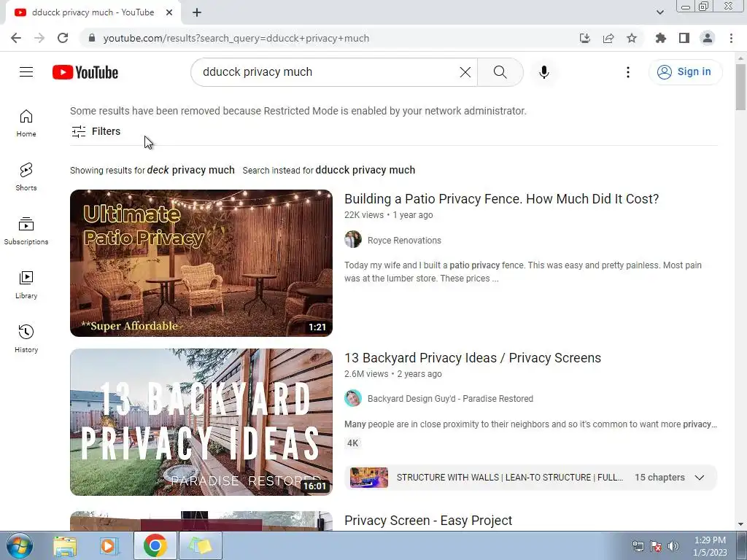Focus the YouTube search input field
The height and width of the screenshot is (560, 747).
pyautogui.click(x=329, y=72)
